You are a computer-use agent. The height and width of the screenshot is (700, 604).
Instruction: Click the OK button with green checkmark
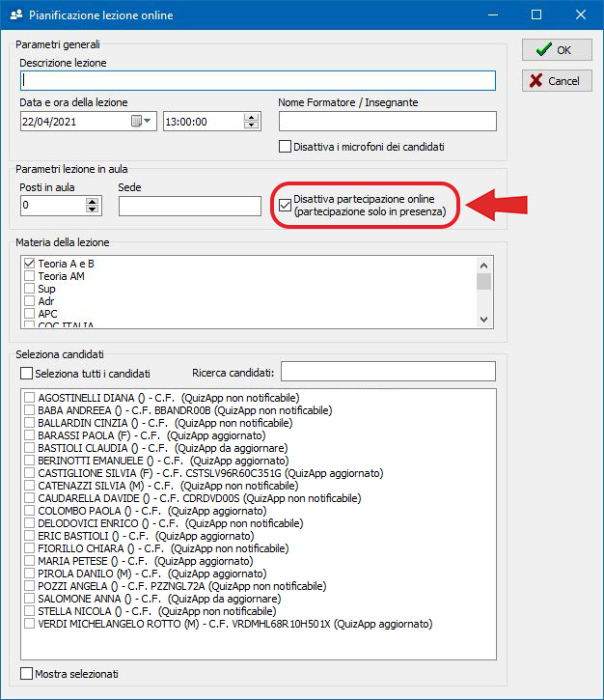[557, 50]
